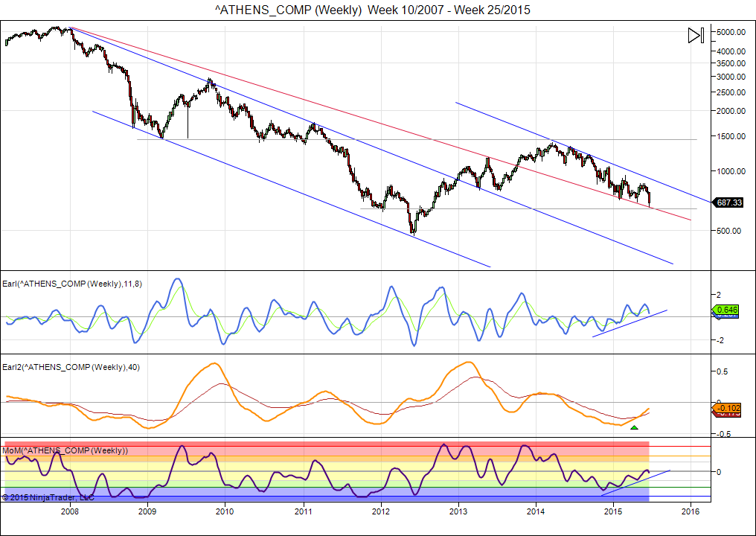Image resolution: width=756 pixels, height=536 pixels.
Task: Click the 2015 label on time axis
Action: tap(613, 511)
